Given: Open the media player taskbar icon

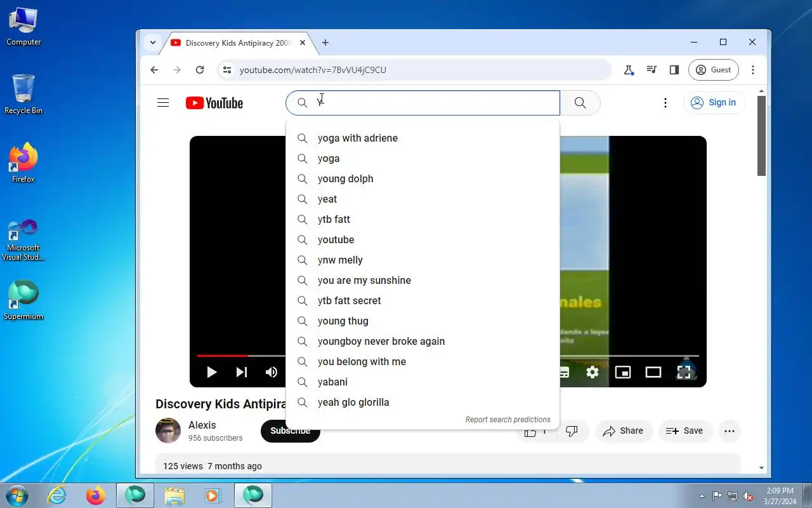Looking at the screenshot, I should point(213,495).
